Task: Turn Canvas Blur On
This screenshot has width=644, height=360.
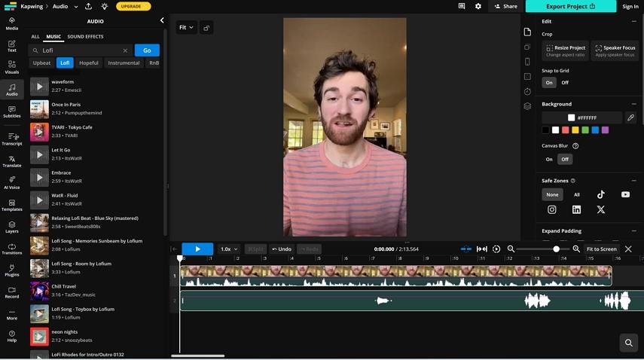Action: [x=549, y=159]
